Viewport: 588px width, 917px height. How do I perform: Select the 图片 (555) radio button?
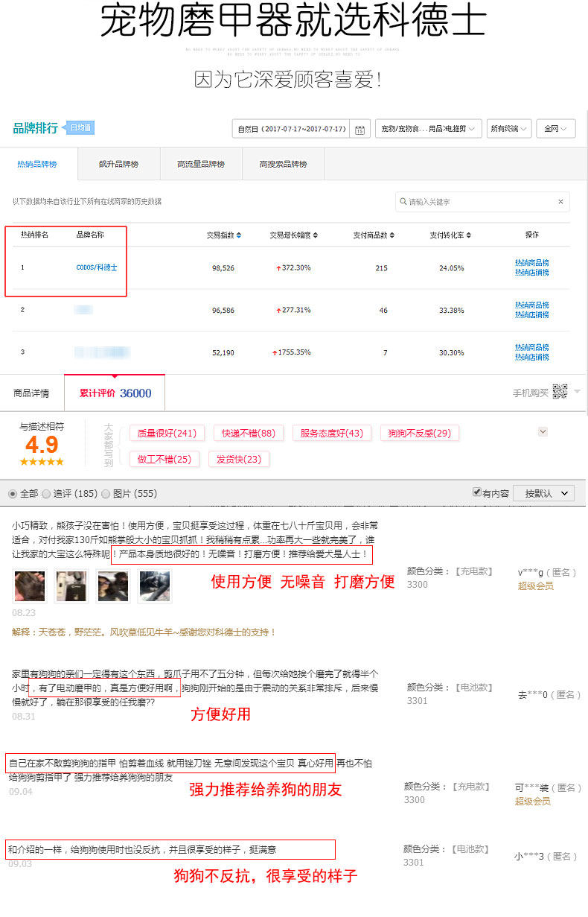[x=106, y=494]
